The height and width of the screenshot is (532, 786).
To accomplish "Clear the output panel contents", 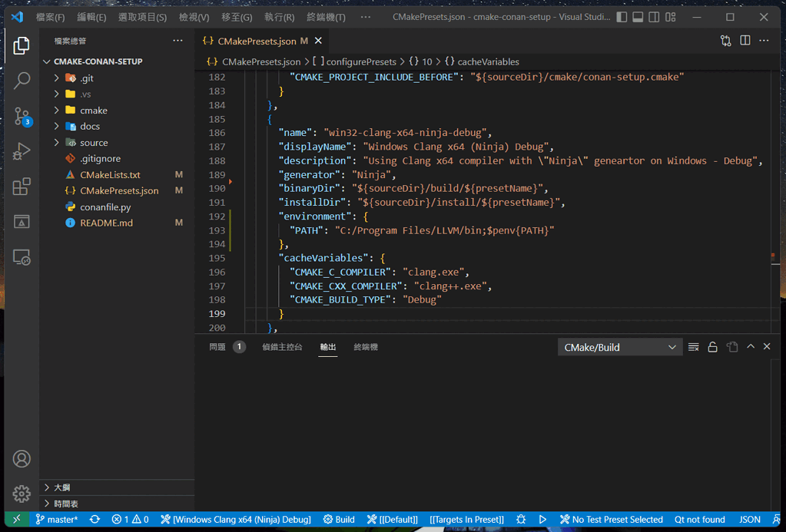I will [692, 346].
